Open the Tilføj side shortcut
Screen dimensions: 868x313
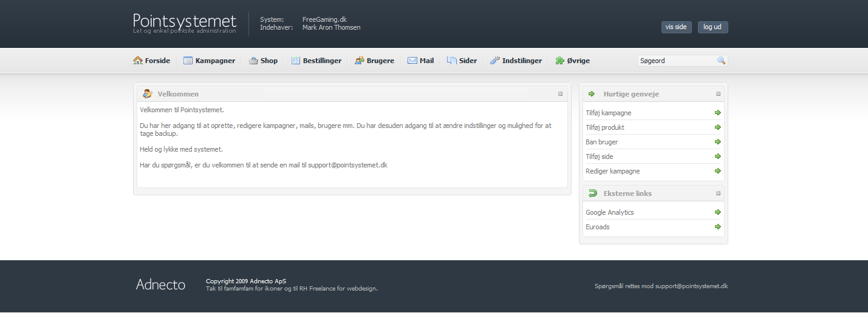tap(600, 156)
